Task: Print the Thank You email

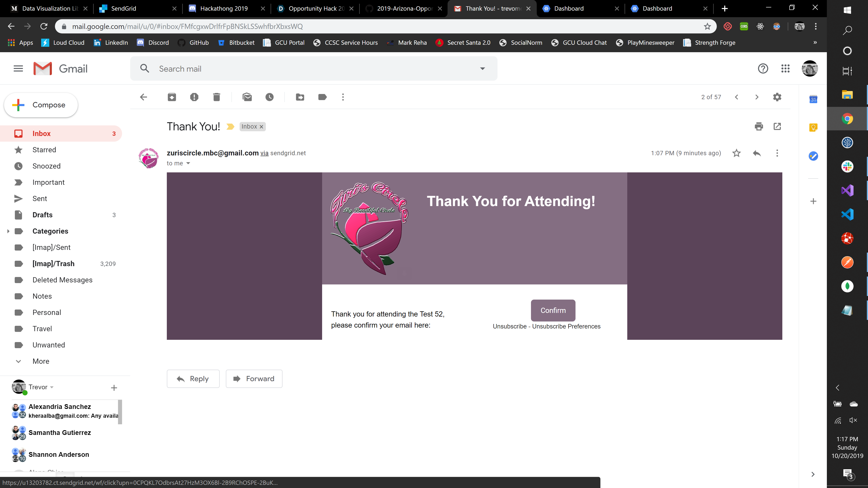Action: [x=759, y=127]
